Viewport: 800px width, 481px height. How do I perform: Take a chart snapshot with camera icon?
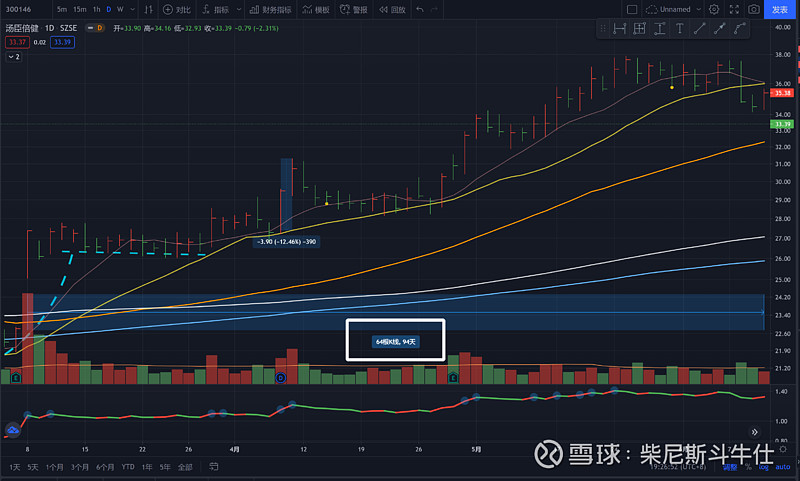pos(754,10)
